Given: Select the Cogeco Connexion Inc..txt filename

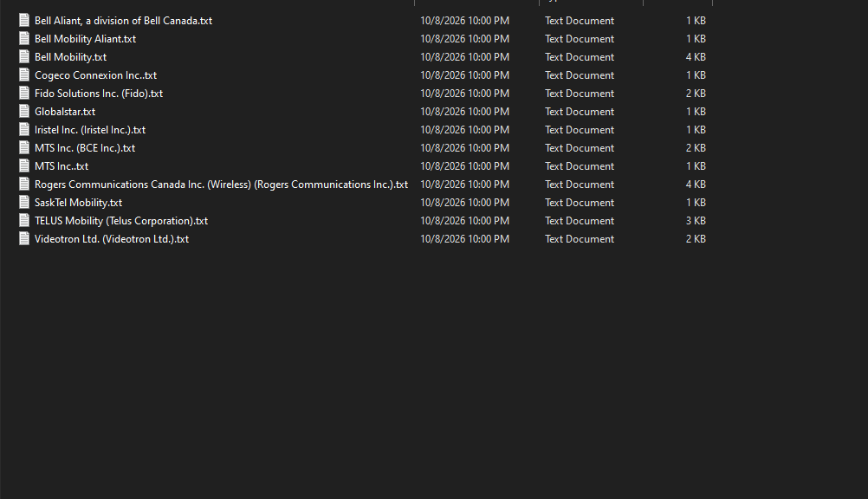Looking at the screenshot, I should tap(96, 75).
